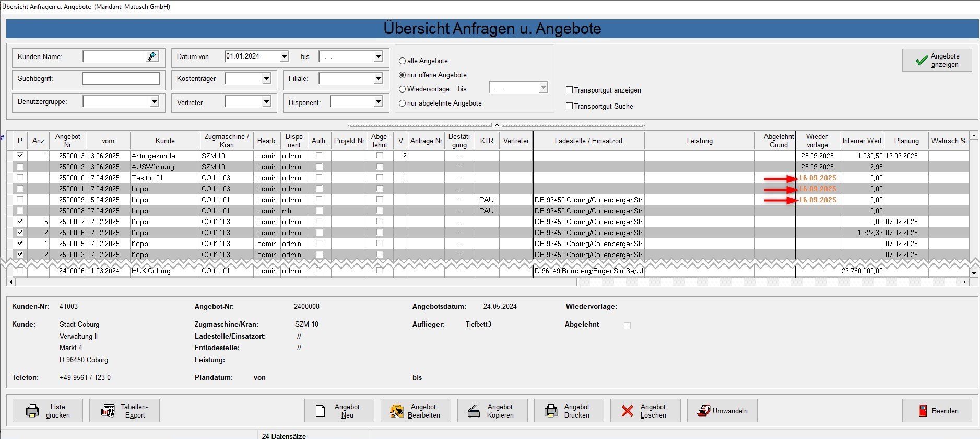Click the blank page icon for Angebot Neu
Screen dimensions: 980x439
pyautogui.click(x=321, y=411)
